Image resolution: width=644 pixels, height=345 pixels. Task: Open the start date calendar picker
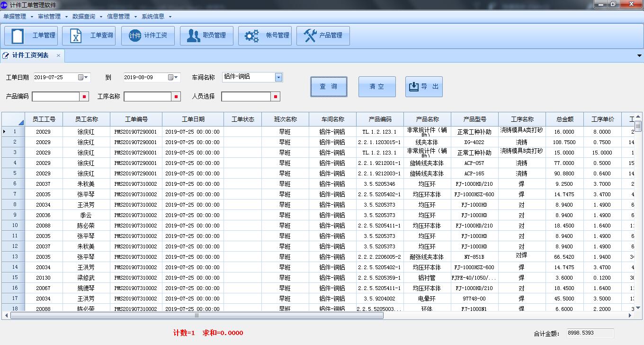pyautogui.click(x=83, y=77)
